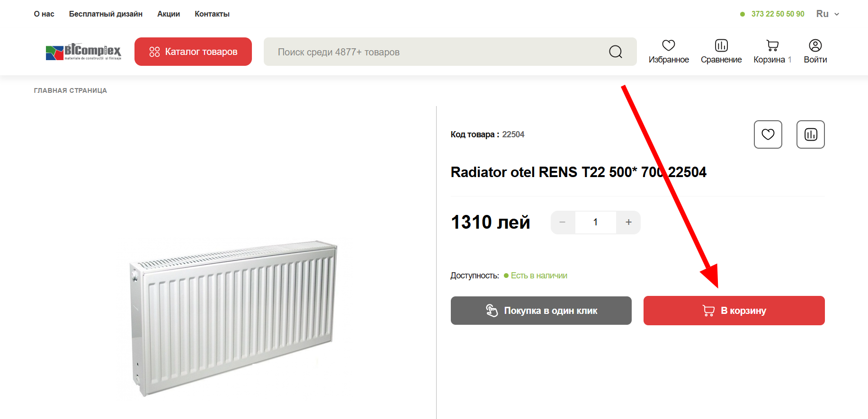Expand the Ru language dropdown

click(827, 14)
